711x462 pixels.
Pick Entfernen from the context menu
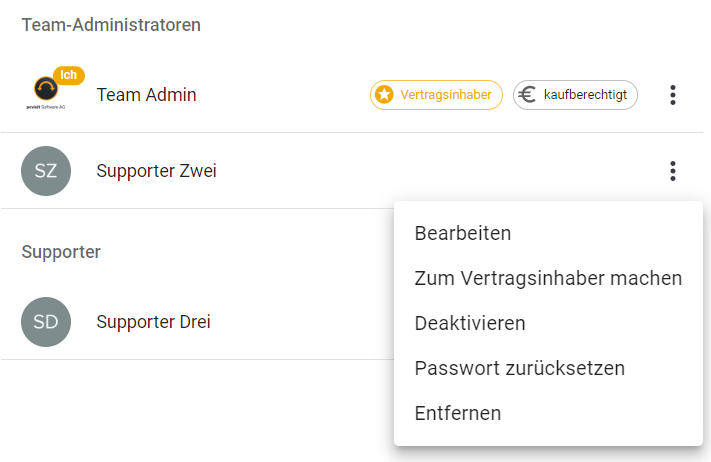point(458,413)
